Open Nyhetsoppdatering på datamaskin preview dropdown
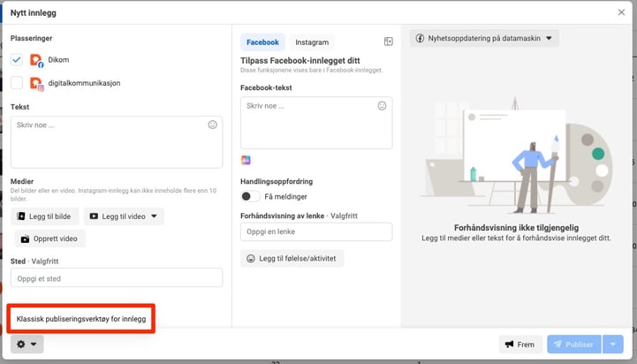The image size is (637, 364). click(x=484, y=38)
